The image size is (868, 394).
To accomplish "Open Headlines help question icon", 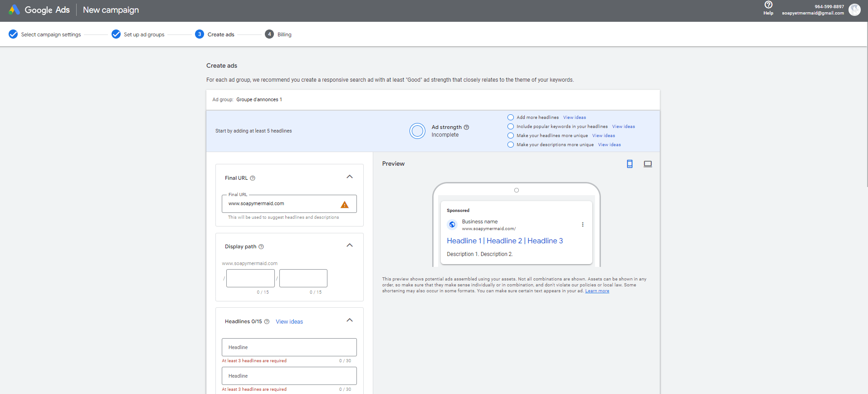I will (267, 321).
